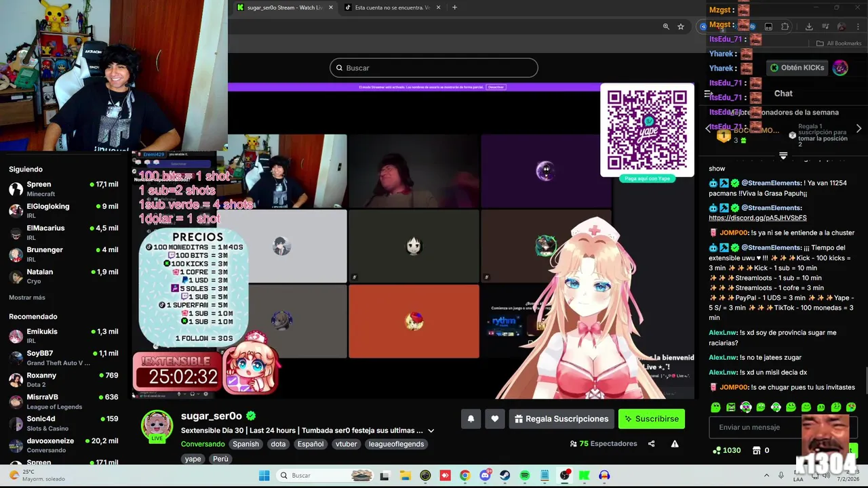Image resolution: width=868 pixels, height=488 pixels.
Task: Open Windows Start from the taskbar
Action: (264, 475)
